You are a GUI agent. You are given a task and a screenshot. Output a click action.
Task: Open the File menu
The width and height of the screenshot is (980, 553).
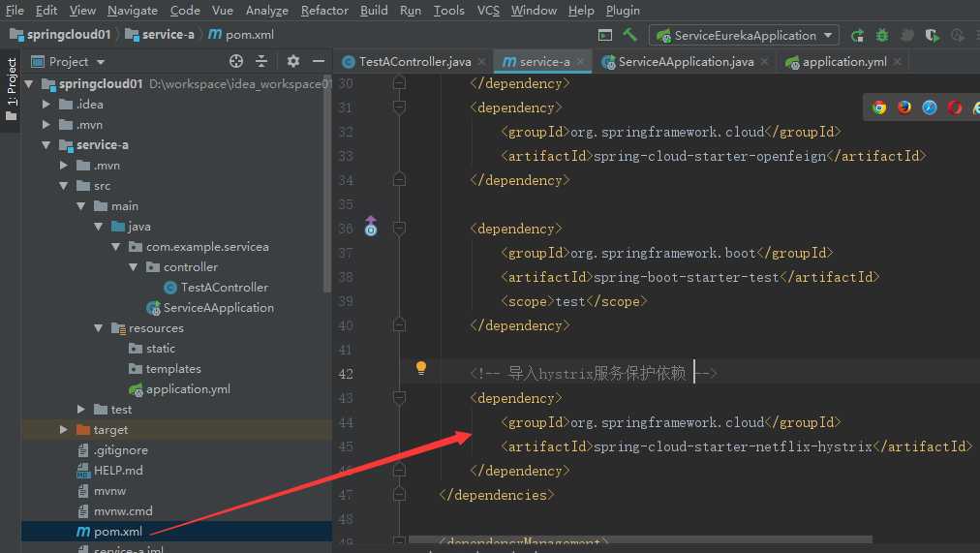click(15, 10)
